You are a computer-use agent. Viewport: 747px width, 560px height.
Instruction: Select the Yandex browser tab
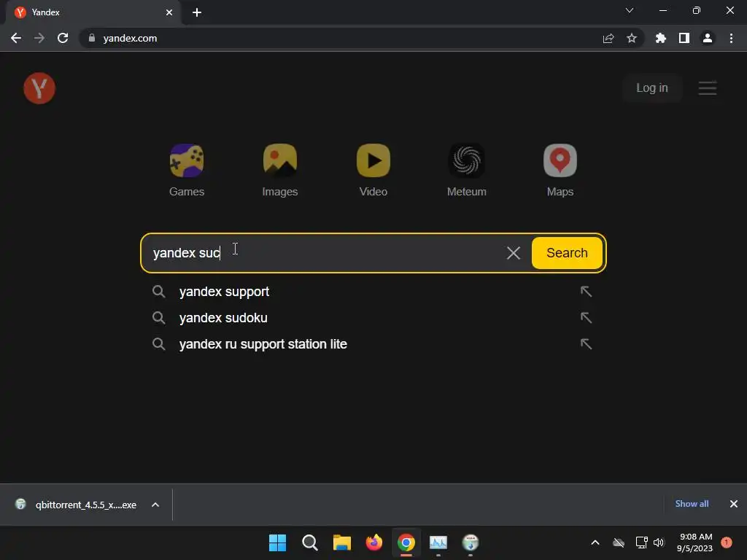93,12
